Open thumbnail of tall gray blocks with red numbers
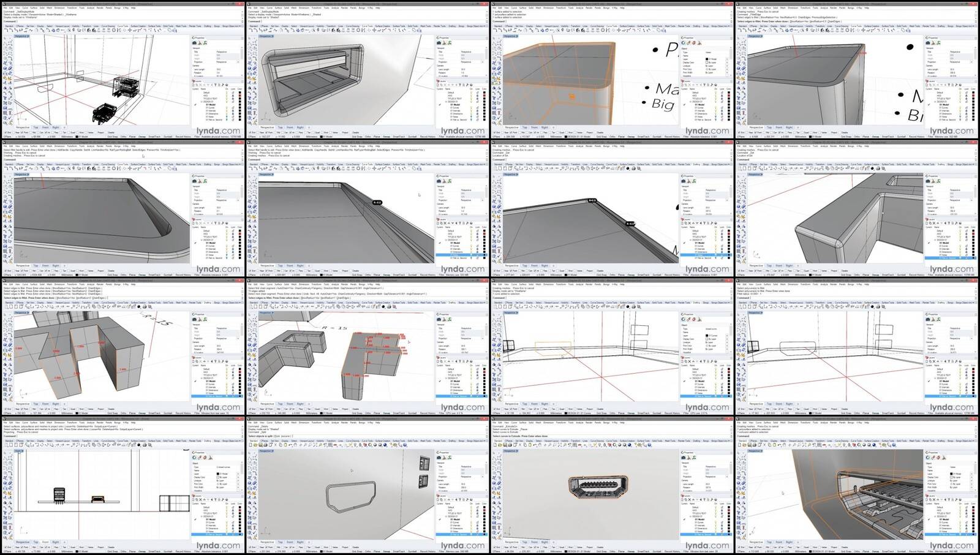980x555 pixels. (x=123, y=347)
